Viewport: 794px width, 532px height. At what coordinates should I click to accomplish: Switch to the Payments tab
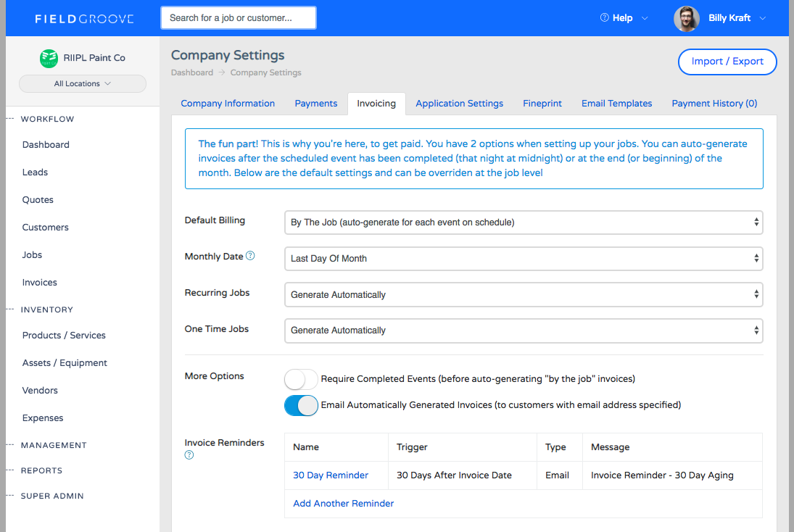[316, 103]
